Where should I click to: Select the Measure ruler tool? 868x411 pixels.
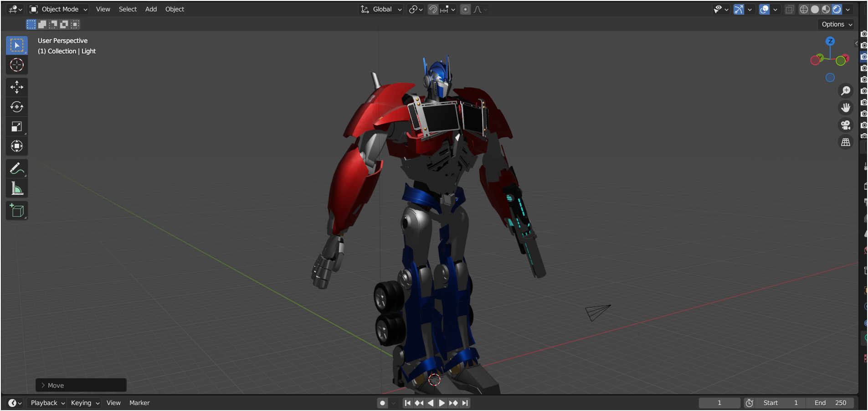click(x=17, y=188)
